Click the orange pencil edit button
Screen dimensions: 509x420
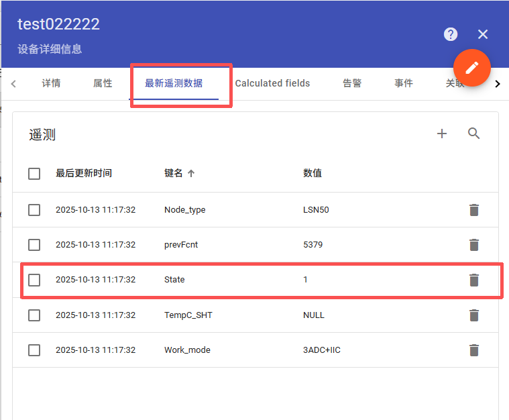coord(472,68)
